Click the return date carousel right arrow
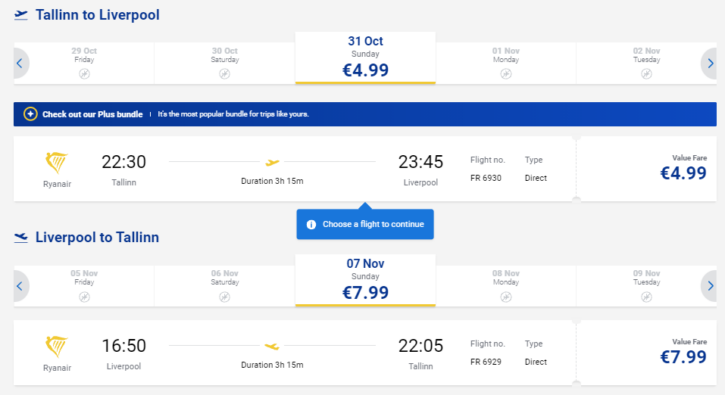This screenshot has height=395, width=725. (x=710, y=286)
